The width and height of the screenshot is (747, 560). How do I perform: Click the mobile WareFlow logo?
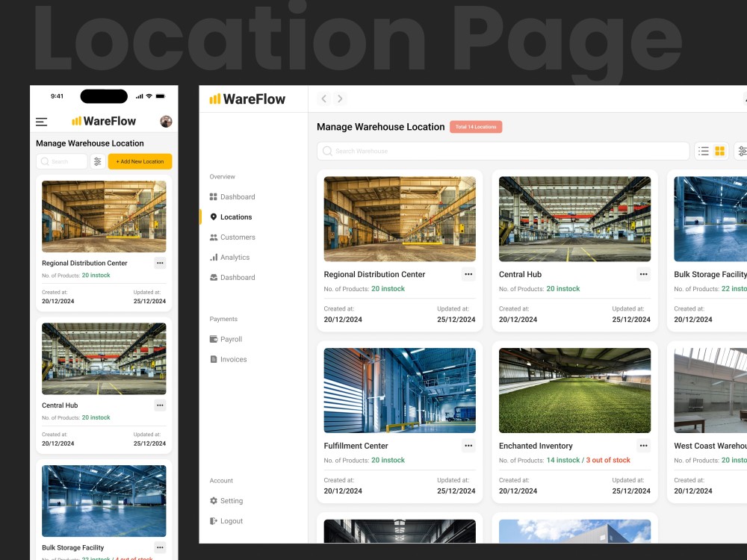pyautogui.click(x=104, y=121)
